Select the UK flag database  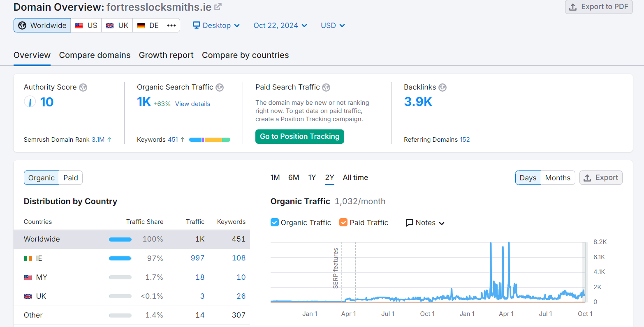117,25
